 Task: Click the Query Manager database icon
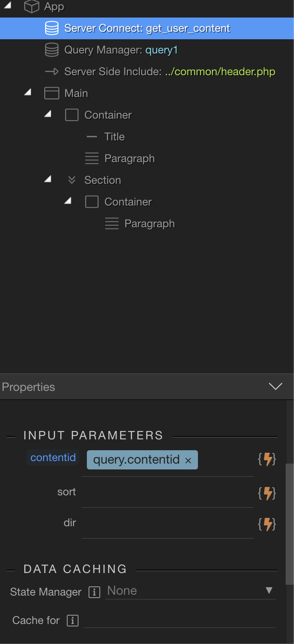[51, 50]
